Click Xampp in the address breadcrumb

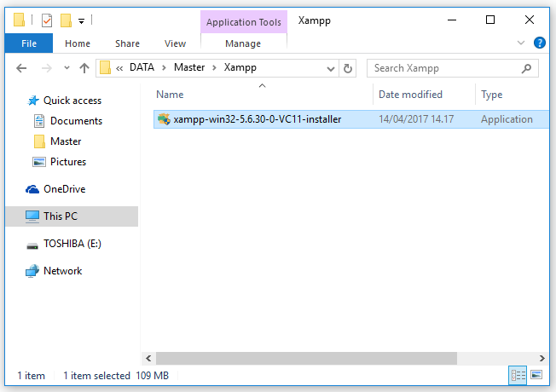pyautogui.click(x=240, y=67)
